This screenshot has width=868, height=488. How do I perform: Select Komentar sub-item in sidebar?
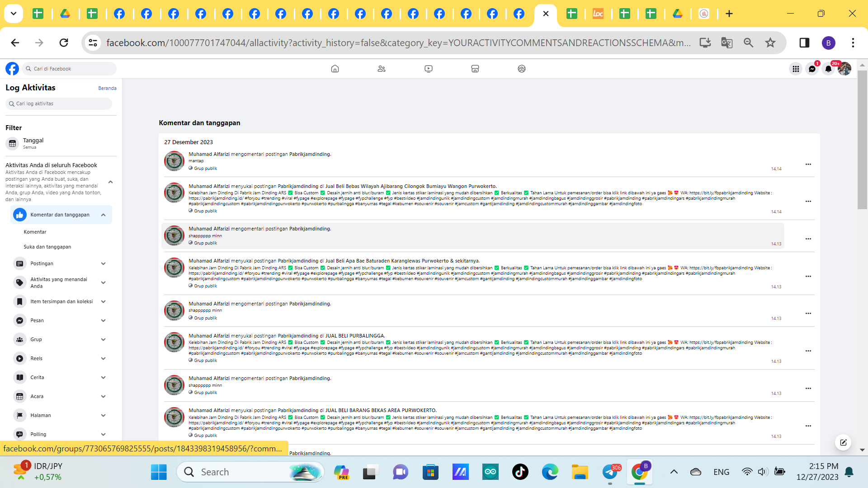point(35,232)
